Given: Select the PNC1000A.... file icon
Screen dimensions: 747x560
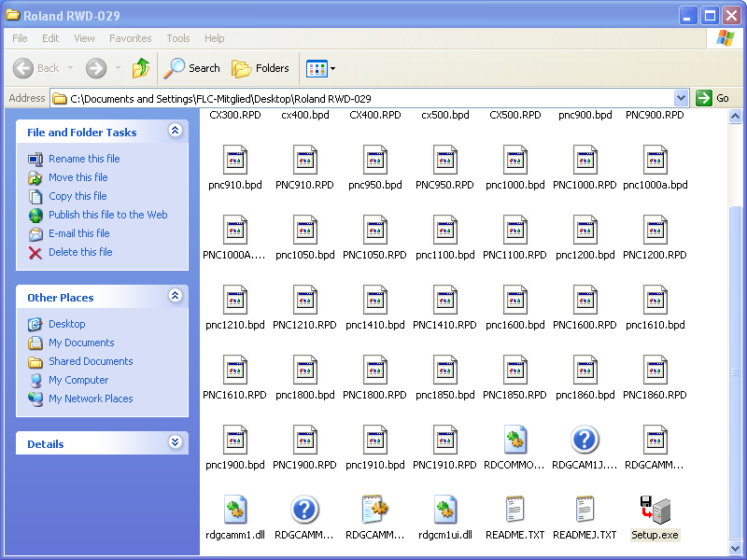Looking at the screenshot, I should click(x=235, y=230).
